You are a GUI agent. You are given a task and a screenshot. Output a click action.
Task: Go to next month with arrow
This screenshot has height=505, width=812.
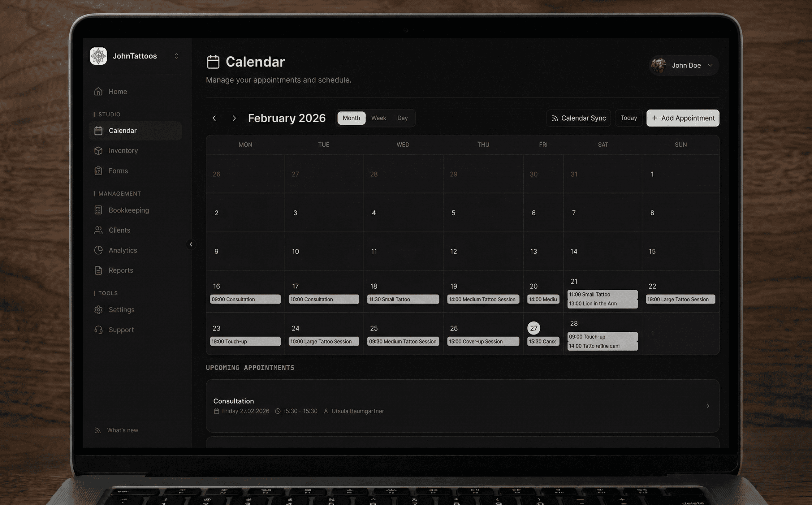tap(234, 118)
